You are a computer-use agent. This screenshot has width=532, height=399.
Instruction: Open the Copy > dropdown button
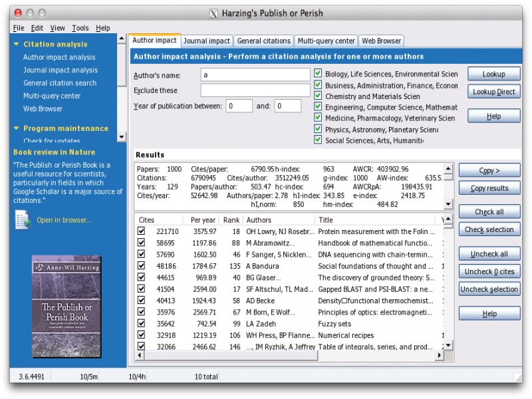point(489,171)
